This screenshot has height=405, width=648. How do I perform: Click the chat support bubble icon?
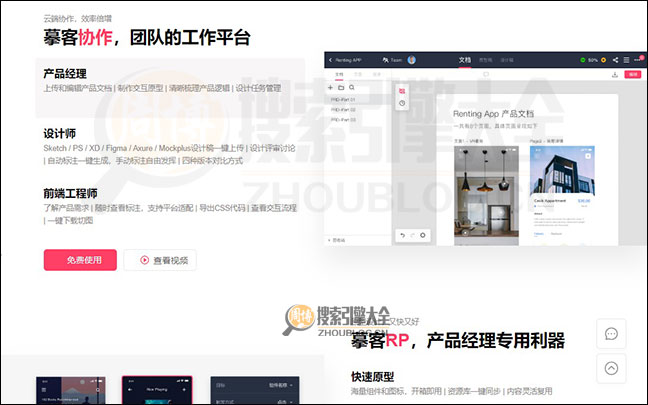[611, 334]
